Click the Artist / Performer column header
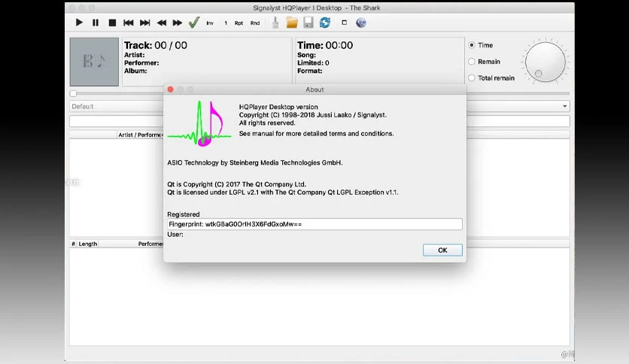The height and width of the screenshot is (364, 629). point(141,135)
